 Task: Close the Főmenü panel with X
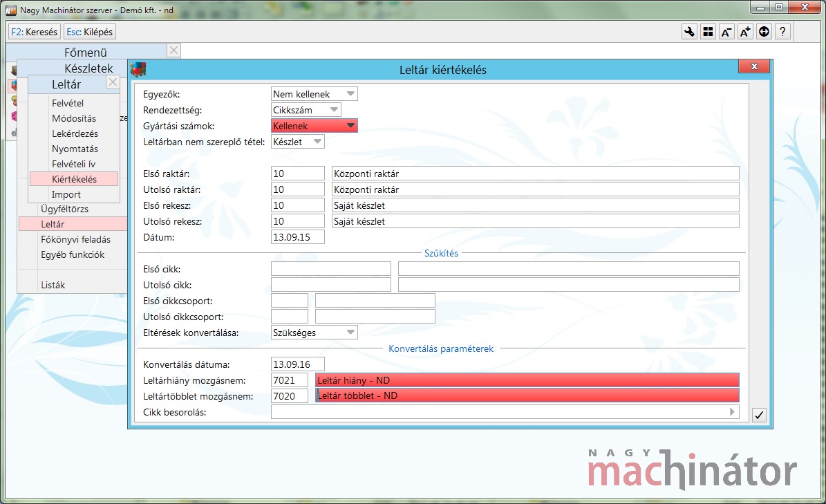(173, 50)
